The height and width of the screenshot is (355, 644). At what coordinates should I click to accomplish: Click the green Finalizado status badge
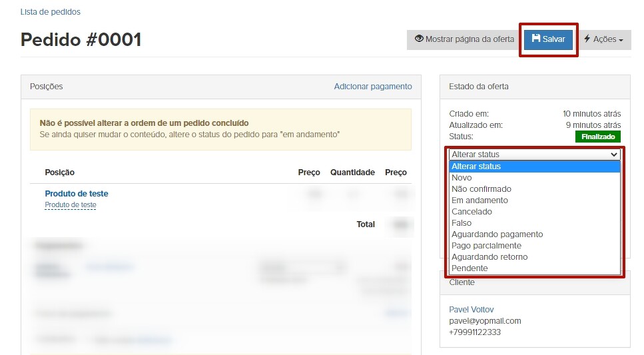point(597,137)
